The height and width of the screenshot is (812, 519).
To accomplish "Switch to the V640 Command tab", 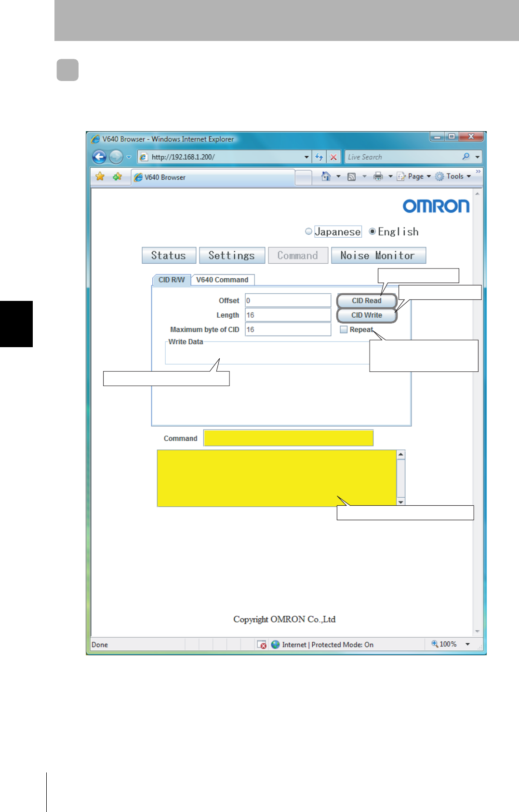I will 222,280.
